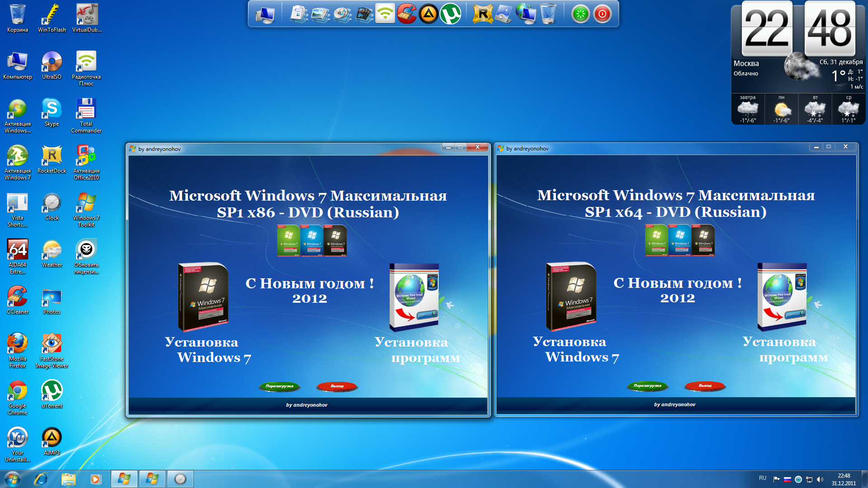The width and height of the screenshot is (868, 488).
Task: Open RocketDock settings star icon in dock
Action: (482, 14)
